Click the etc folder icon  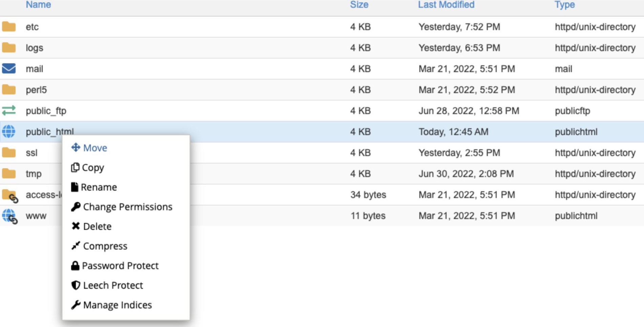[9, 27]
